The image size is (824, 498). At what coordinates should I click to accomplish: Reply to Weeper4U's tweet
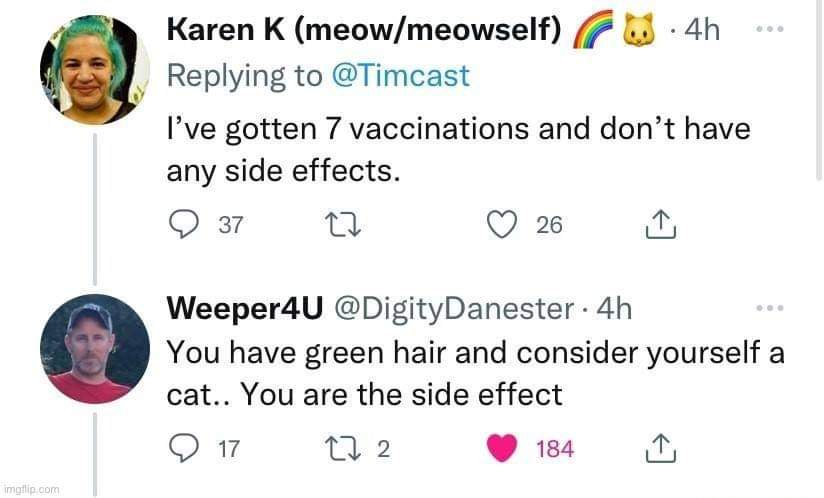tap(182, 449)
